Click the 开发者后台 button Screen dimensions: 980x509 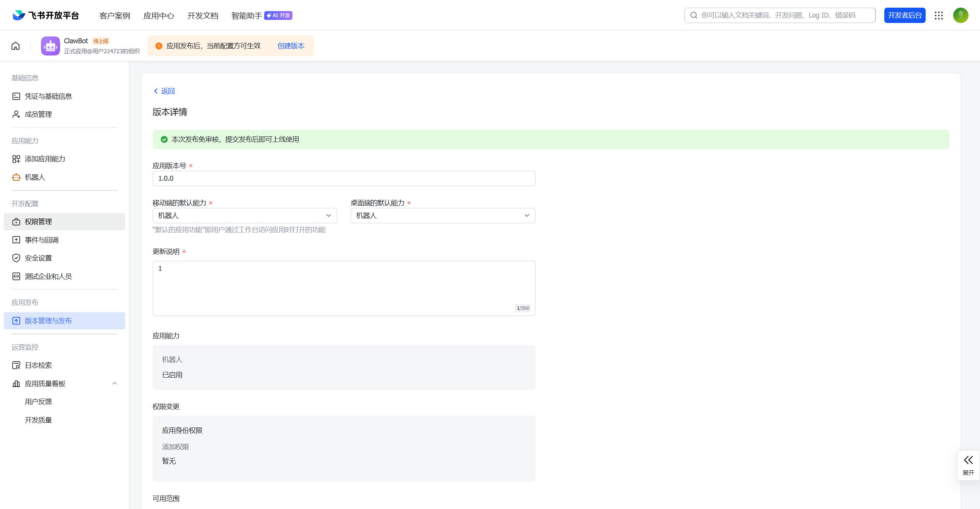coord(905,15)
